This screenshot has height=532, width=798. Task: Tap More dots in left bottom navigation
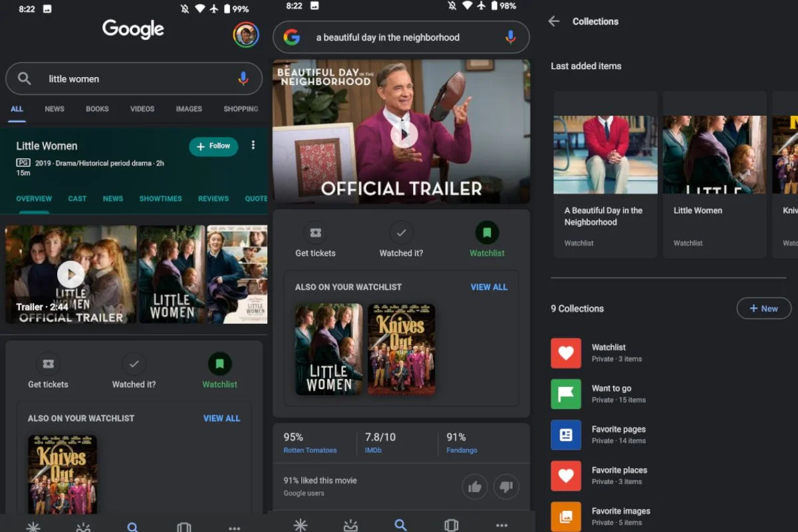tap(234, 528)
